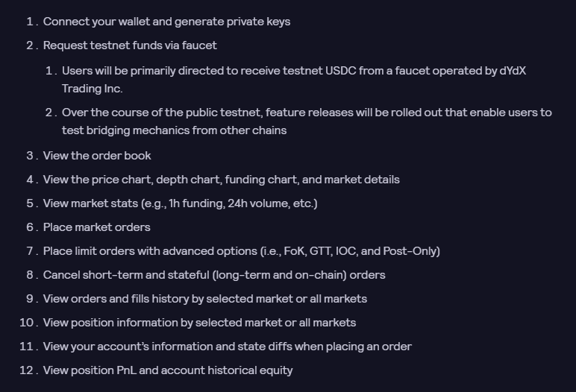The height and width of the screenshot is (392, 576).
Task: Click 'View position PnL' list item
Action: tap(168, 370)
